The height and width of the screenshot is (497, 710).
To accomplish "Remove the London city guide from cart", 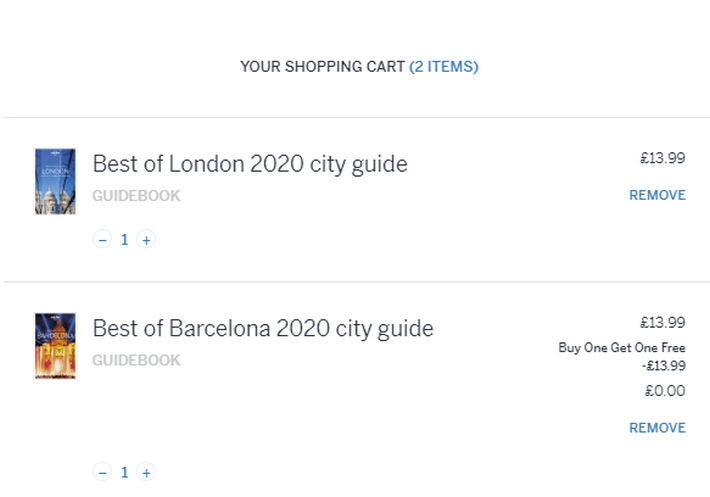I will click(657, 196).
